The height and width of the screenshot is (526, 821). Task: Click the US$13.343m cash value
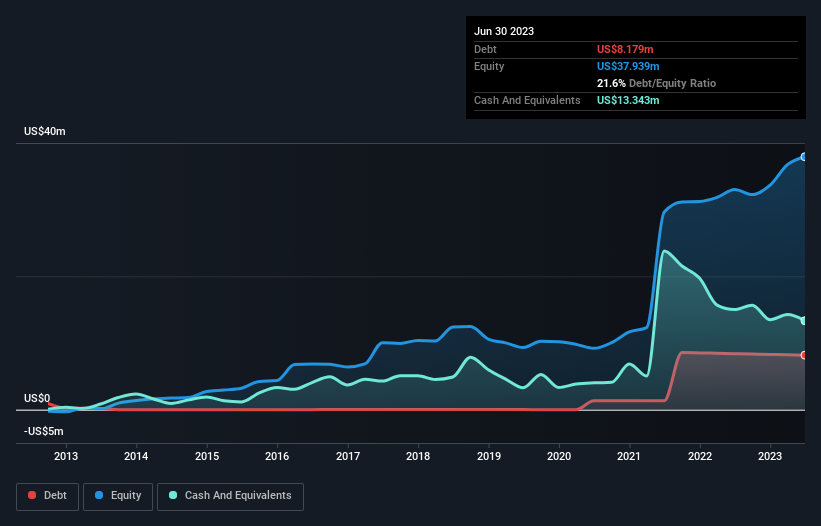[x=628, y=100]
